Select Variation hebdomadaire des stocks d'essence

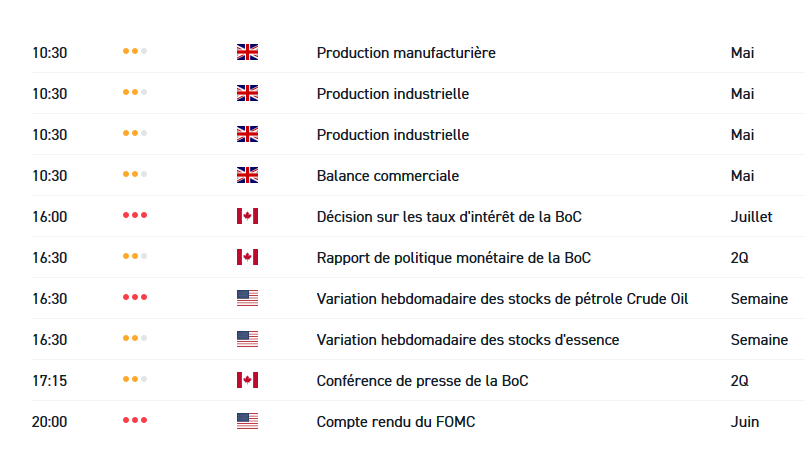click(467, 339)
